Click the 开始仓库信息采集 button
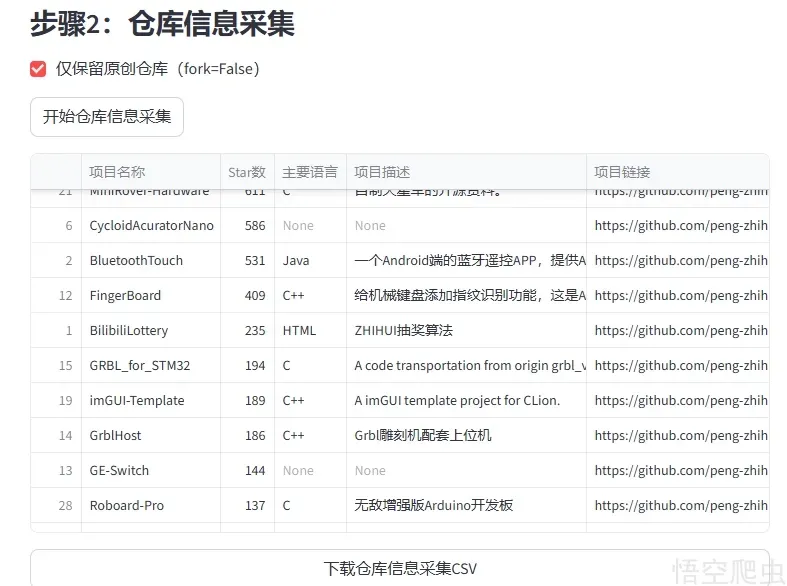787x586 pixels. [x=107, y=117]
